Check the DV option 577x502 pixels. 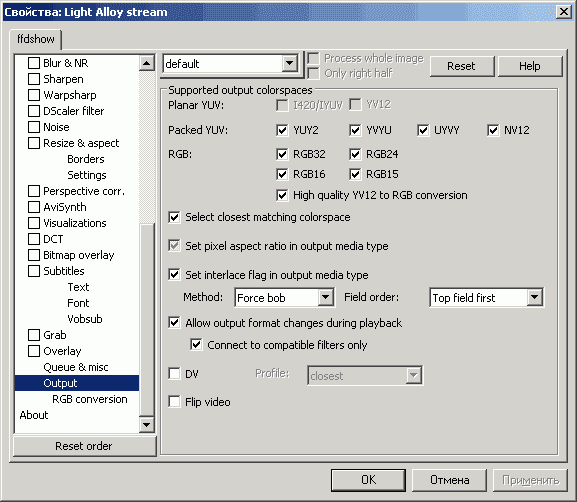pos(174,374)
